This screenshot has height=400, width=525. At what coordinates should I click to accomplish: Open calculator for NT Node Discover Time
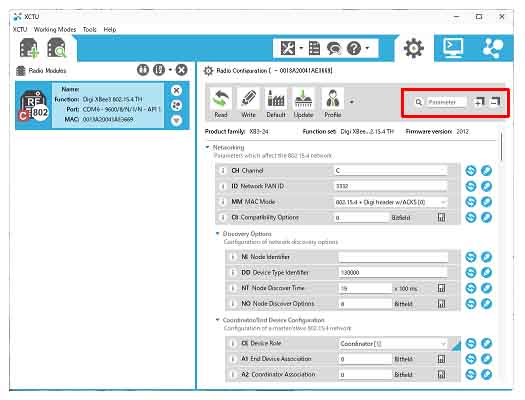click(442, 288)
